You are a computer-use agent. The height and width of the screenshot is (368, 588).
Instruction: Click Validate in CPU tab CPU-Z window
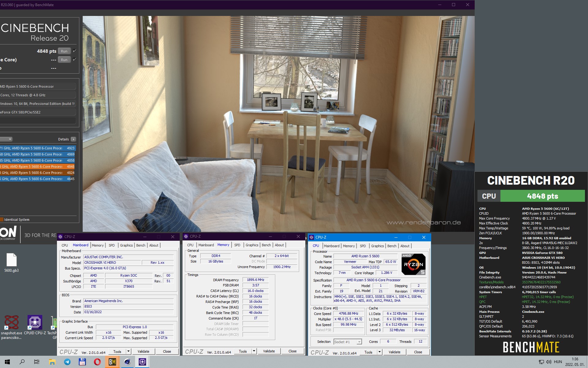[x=394, y=352]
